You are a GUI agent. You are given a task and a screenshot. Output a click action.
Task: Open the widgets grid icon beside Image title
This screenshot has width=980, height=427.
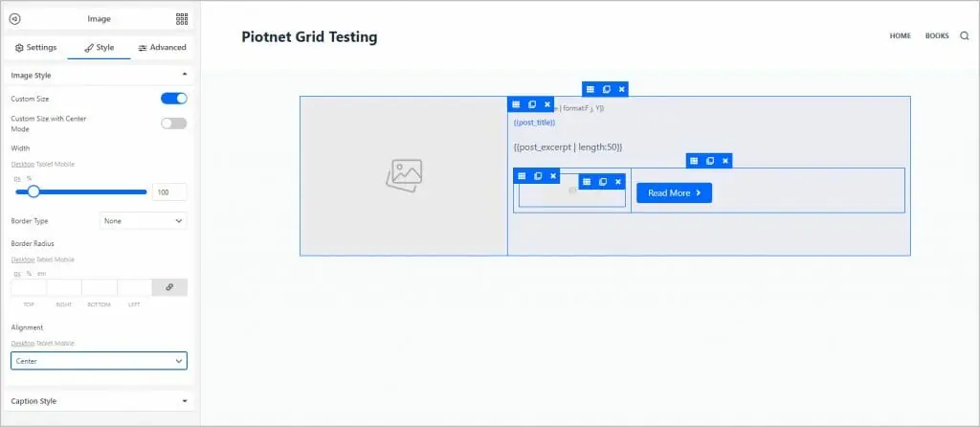(x=182, y=18)
